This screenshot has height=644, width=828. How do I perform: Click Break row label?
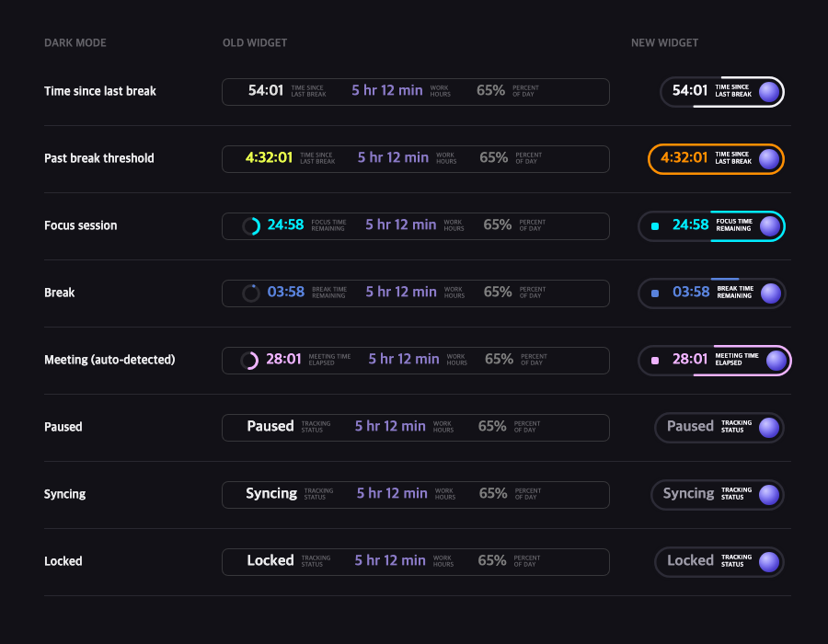[59, 293]
